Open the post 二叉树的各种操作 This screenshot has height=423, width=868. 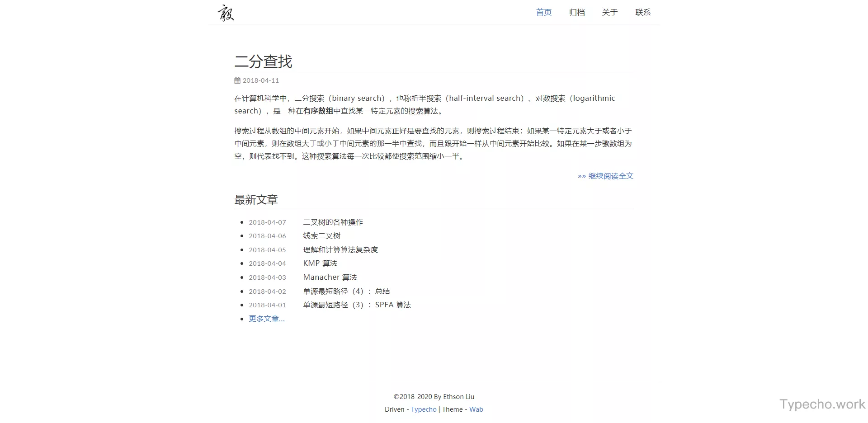point(333,222)
